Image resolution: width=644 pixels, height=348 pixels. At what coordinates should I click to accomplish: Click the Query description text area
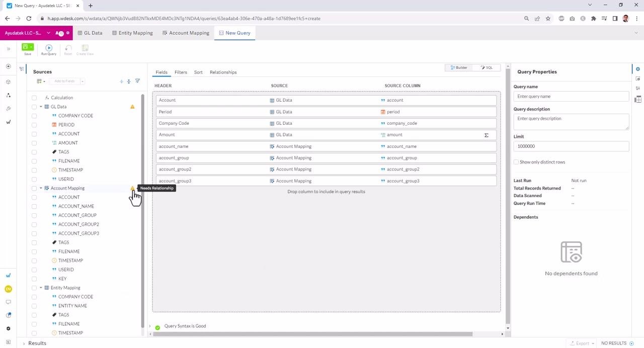tap(571, 122)
